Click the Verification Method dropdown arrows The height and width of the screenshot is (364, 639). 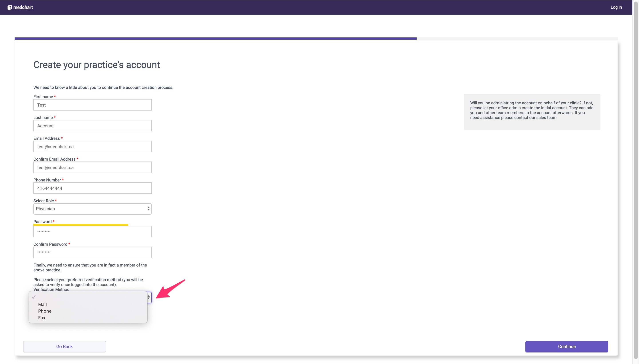149,297
